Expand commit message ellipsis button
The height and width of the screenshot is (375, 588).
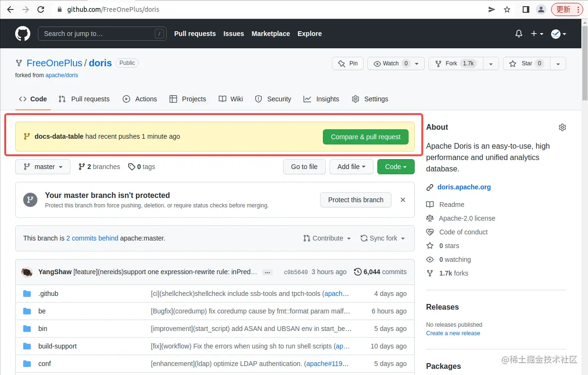click(x=267, y=272)
